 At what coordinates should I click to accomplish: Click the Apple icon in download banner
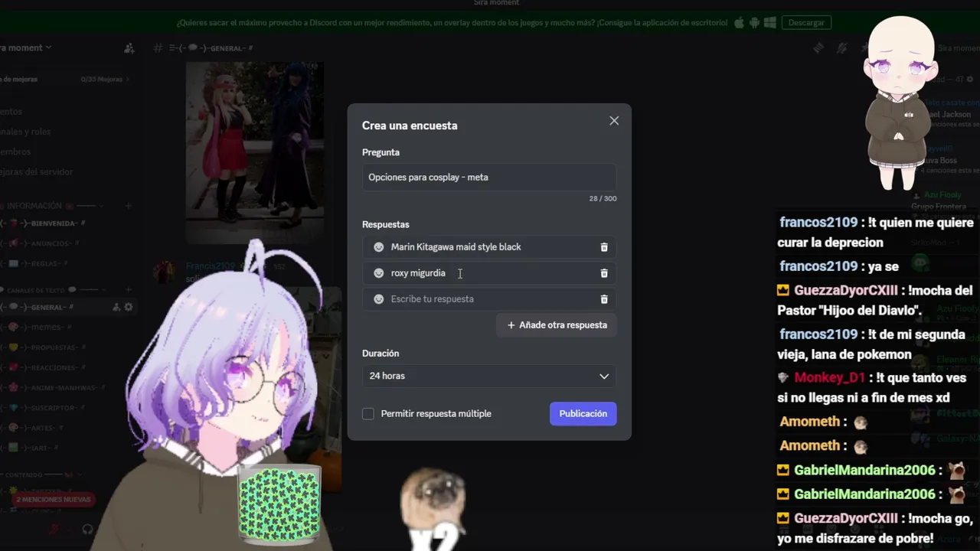[740, 23]
